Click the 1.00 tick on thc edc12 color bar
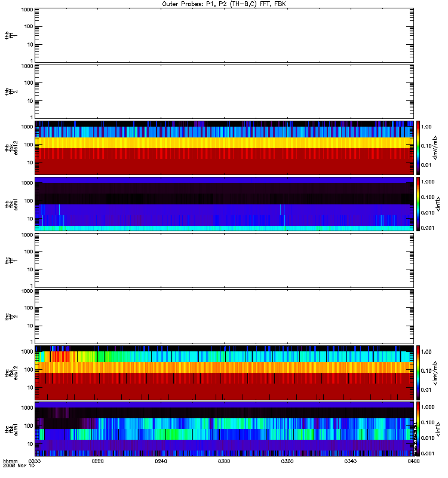The width and height of the screenshot is (448, 478). point(426,352)
